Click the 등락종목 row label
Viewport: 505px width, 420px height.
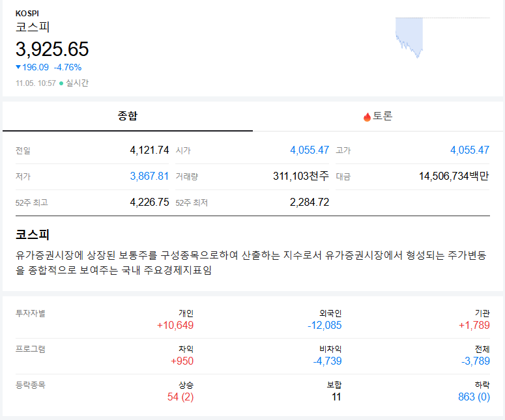(31, 385)
